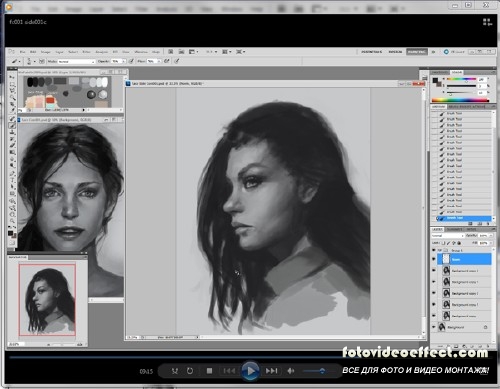The height and width of the screenshot is (389, 500).
Task: Stop the video playback
Action: 209,371
